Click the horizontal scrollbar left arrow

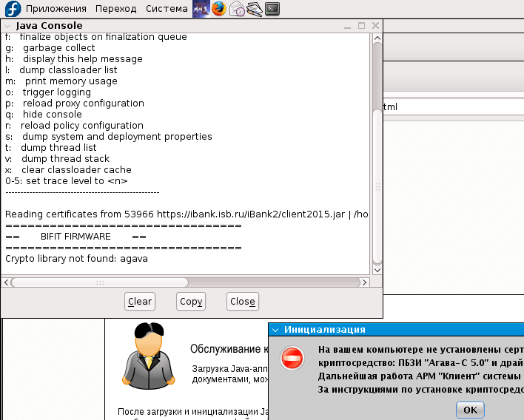pyautogui.click(x=6, y=282)
